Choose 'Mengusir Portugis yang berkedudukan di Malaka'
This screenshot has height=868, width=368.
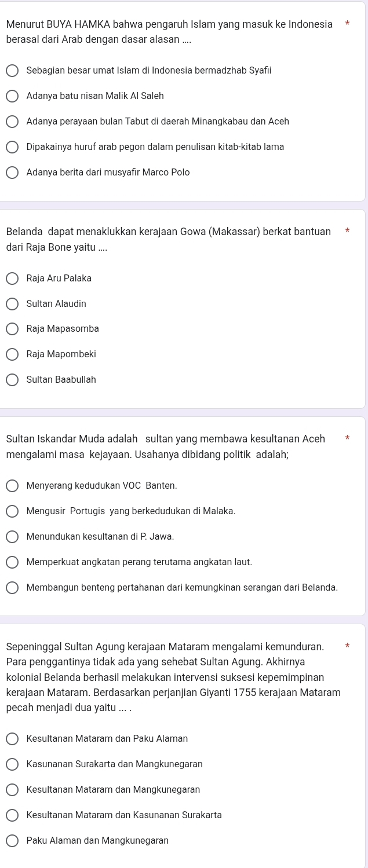(12, 511)
